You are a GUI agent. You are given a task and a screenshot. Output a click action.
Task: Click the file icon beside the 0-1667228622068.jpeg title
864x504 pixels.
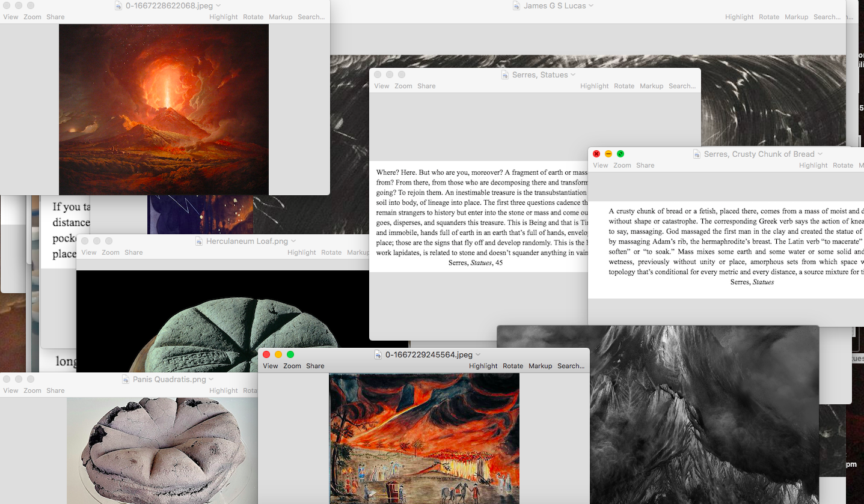pyautogui.click(x=119, y=5)
